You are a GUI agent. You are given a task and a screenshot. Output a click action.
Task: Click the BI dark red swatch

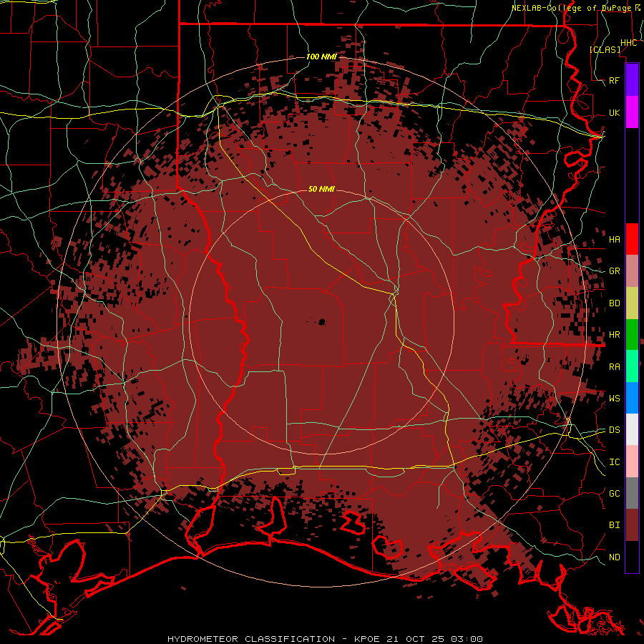pos(632,525)
